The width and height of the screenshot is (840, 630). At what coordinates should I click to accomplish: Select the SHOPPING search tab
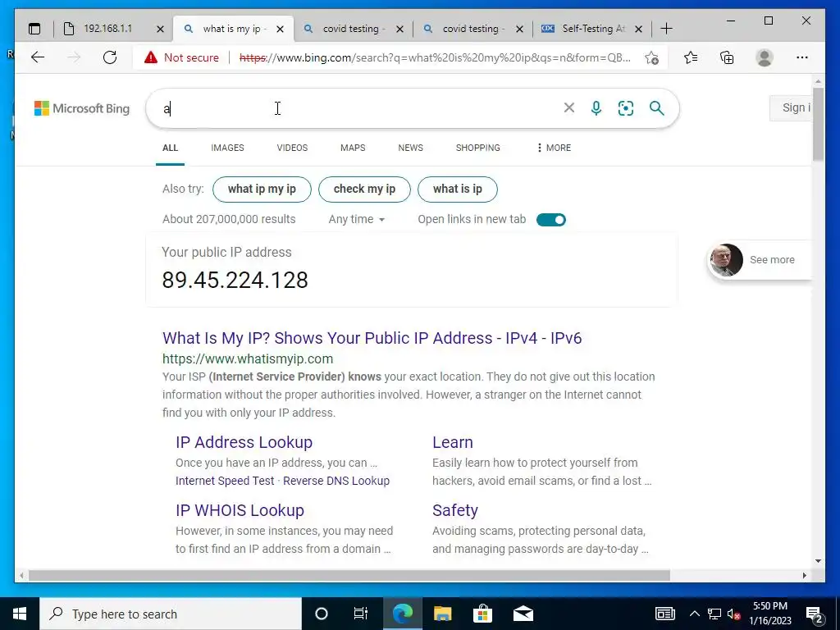pyautogui.click(x=478, y=148)
